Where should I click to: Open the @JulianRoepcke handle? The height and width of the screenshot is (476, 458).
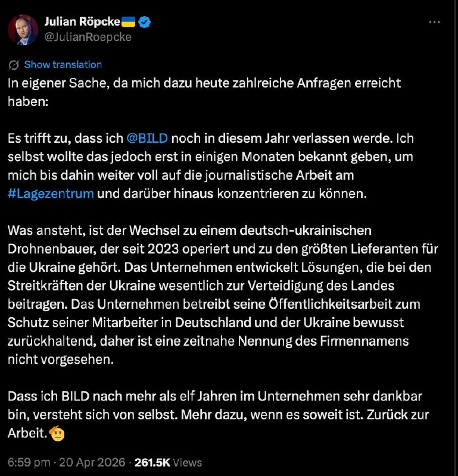[x=88, y=37]
